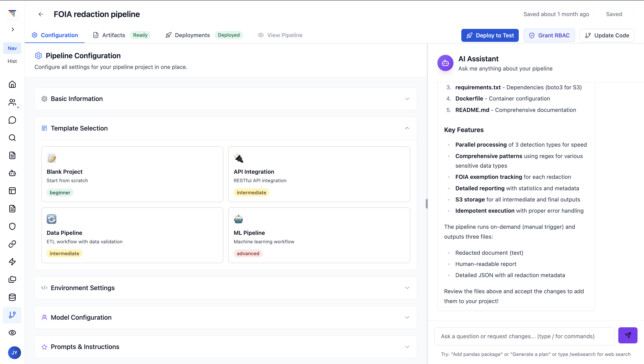Screen dimensions: 644x364
Task: Click 'README.md' in the assistant file list
Action: [472, 110]
